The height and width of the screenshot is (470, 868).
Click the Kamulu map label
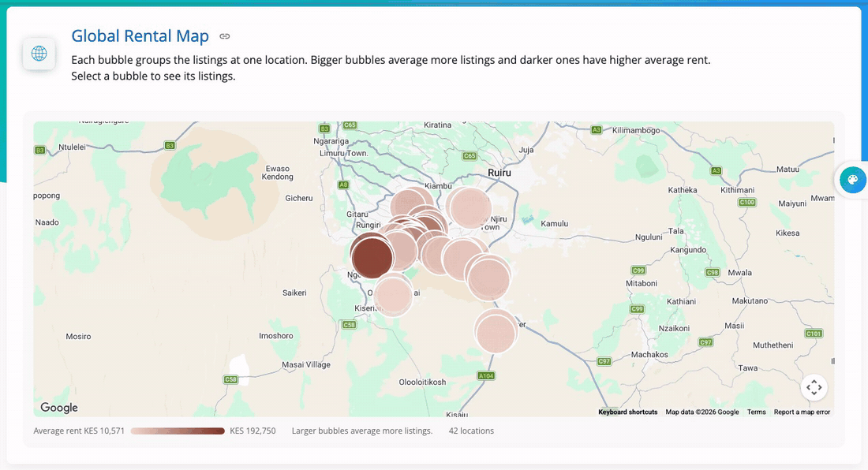554,223
